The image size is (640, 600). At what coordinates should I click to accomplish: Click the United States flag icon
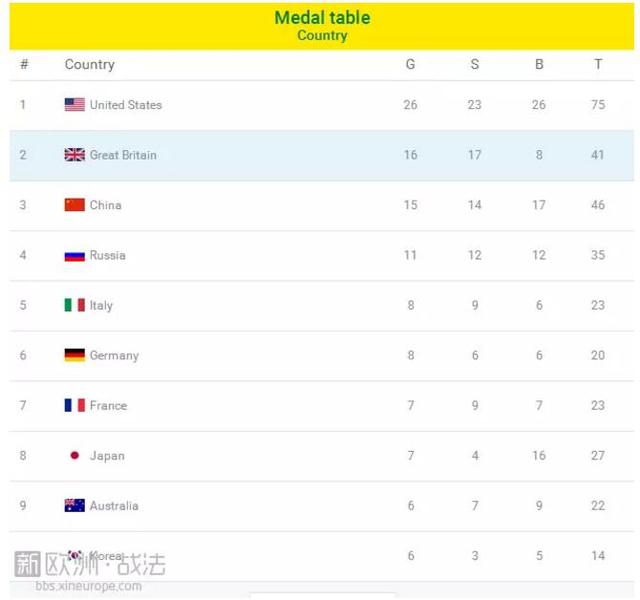click(x=75, y=104)
